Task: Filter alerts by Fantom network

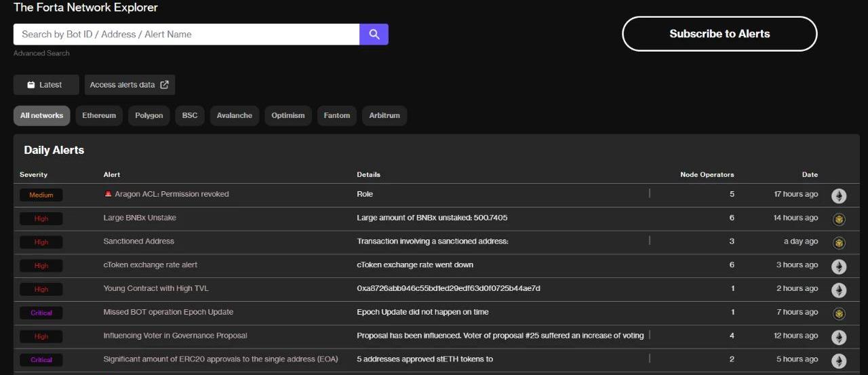Action: (337, 115)
